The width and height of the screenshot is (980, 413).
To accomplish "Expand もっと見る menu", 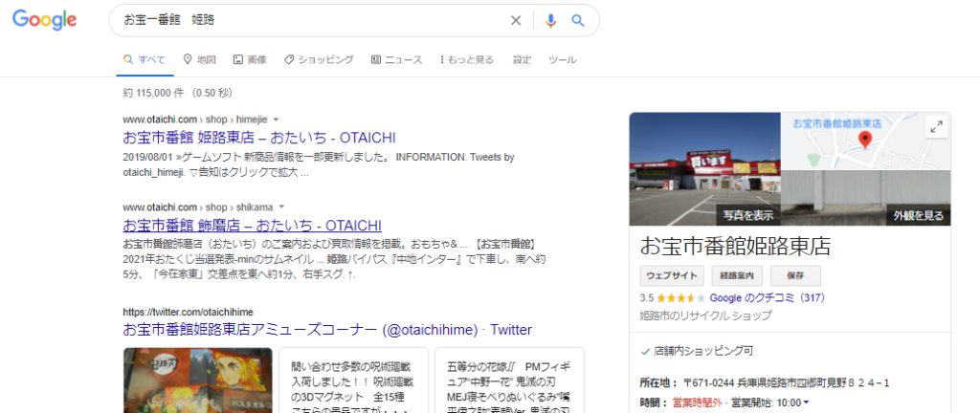I will tap(467, 60).
